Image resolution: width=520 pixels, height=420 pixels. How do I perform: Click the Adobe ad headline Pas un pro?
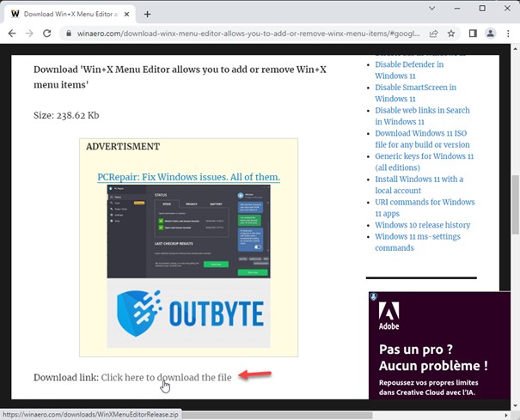[433, 357]
